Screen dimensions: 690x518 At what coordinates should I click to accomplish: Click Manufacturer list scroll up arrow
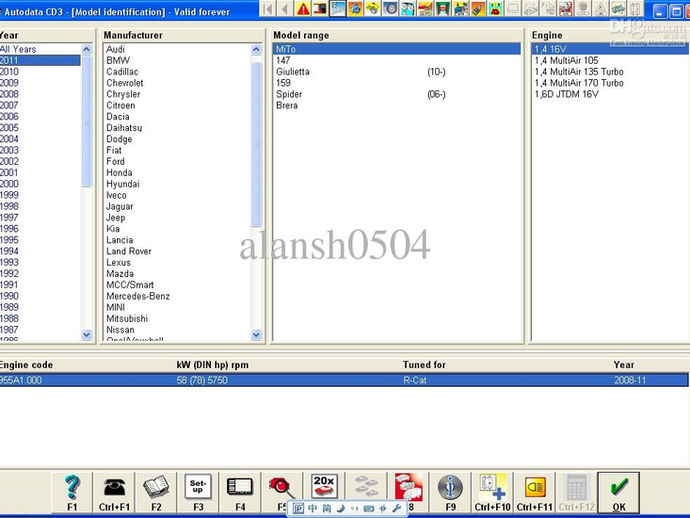257,49
